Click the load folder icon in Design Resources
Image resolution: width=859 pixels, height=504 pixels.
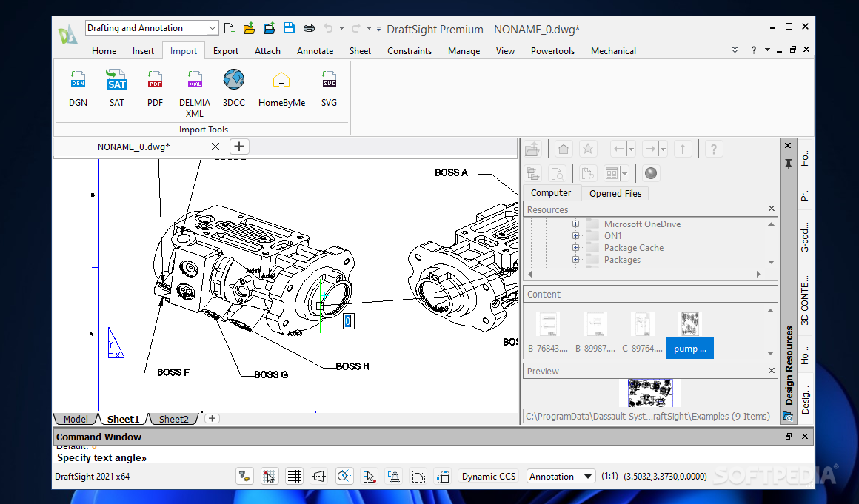(x=532, y=149)
